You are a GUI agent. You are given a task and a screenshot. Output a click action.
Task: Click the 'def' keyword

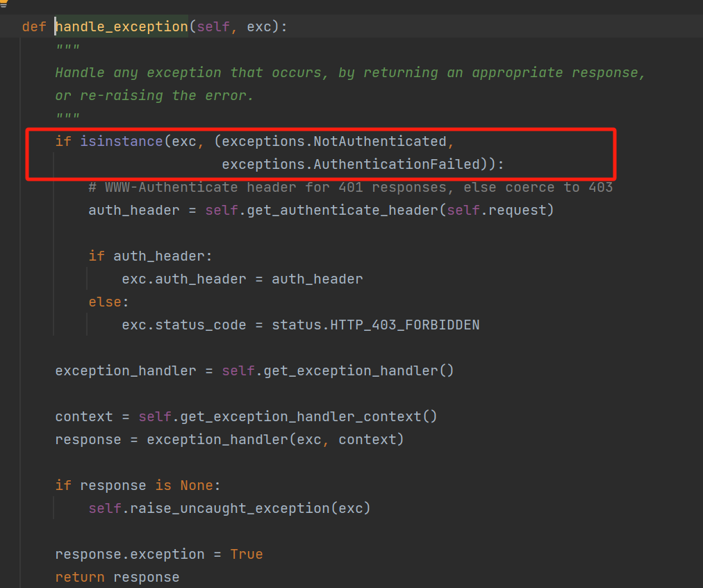[x=34, y=27]
